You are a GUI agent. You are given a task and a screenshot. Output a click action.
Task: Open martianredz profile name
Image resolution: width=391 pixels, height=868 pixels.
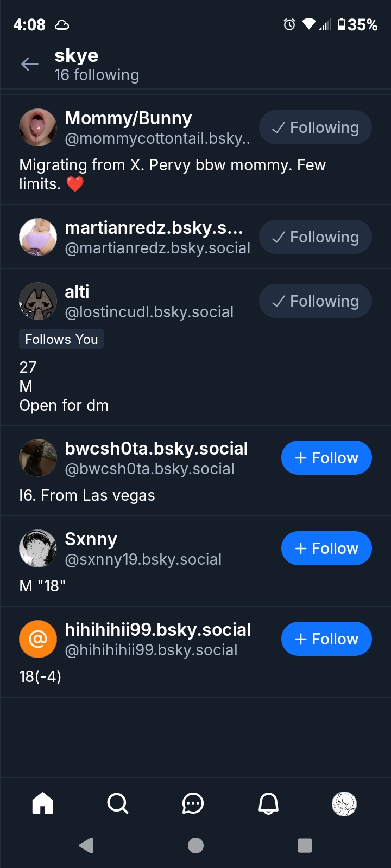(154, 228)
